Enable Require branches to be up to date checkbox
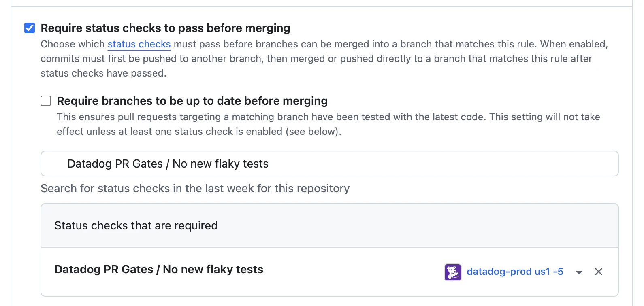644x306 pixels. click(46, 101)
